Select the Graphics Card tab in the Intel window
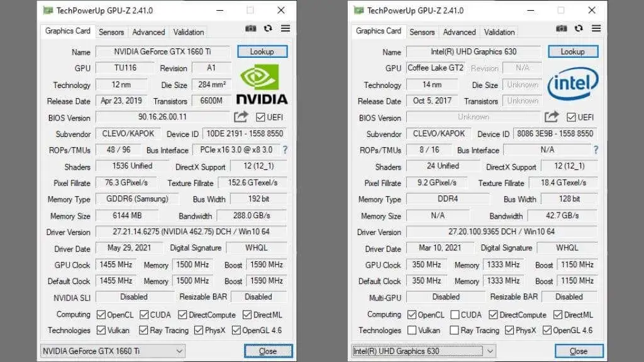 (x=379, y=31)
